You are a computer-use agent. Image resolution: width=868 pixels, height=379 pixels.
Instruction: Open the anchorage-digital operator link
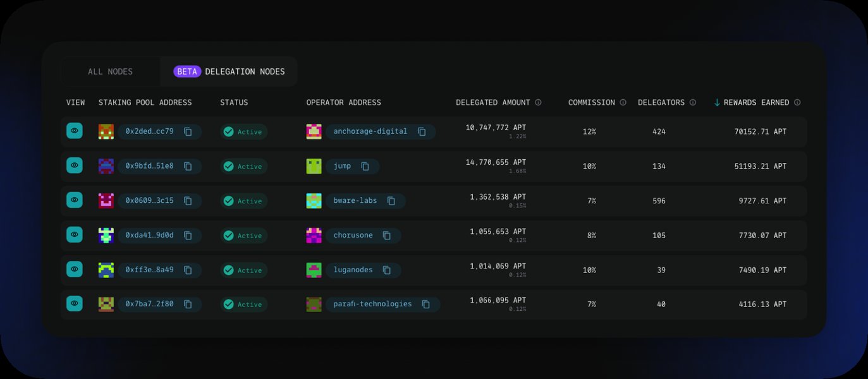click(x=370, y=131)
